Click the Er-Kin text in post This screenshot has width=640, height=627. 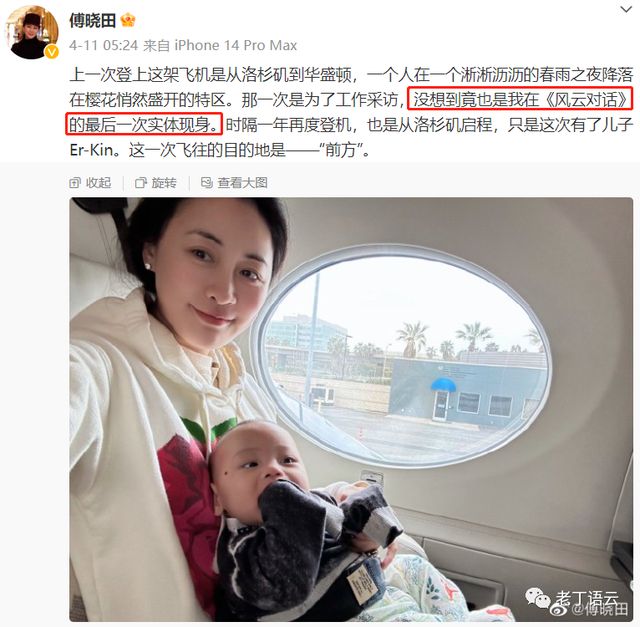coord(92,150)
